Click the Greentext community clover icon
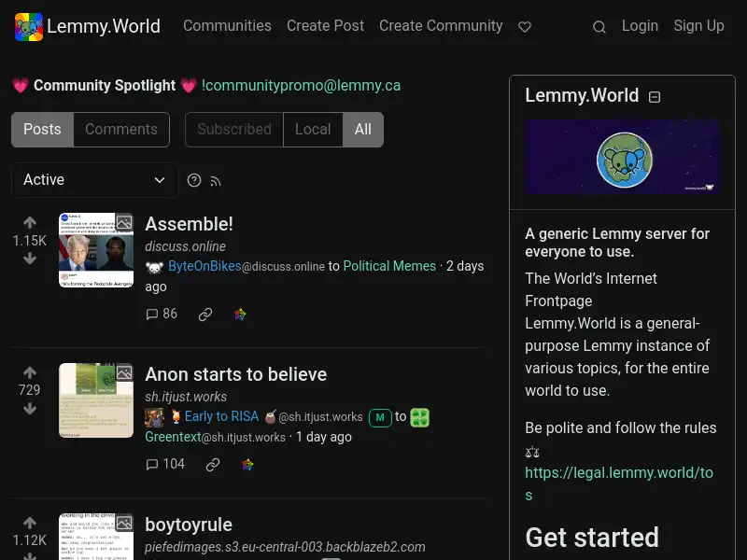 click(419, 417)
